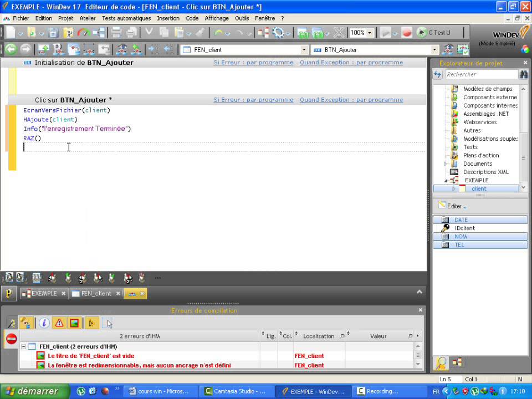532x399 pixels.
Task: Select the IDclient key field
Action: (465, 228)
